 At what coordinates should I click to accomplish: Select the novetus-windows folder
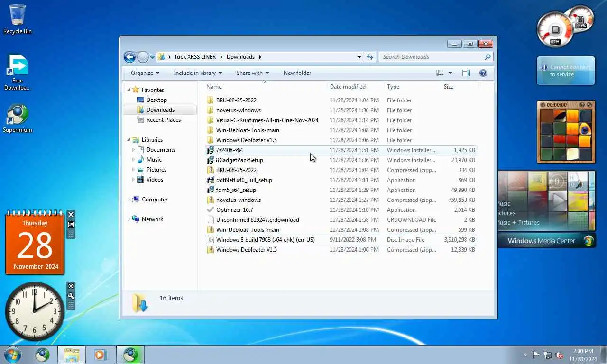point(341,110)
